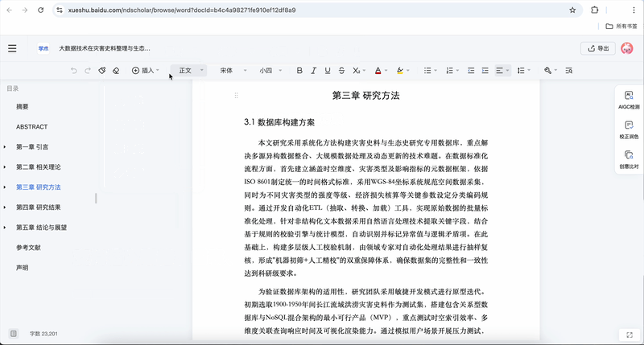Open the 插入 insert menu
This screenshot has height=345, width=644.
point(146,71)
